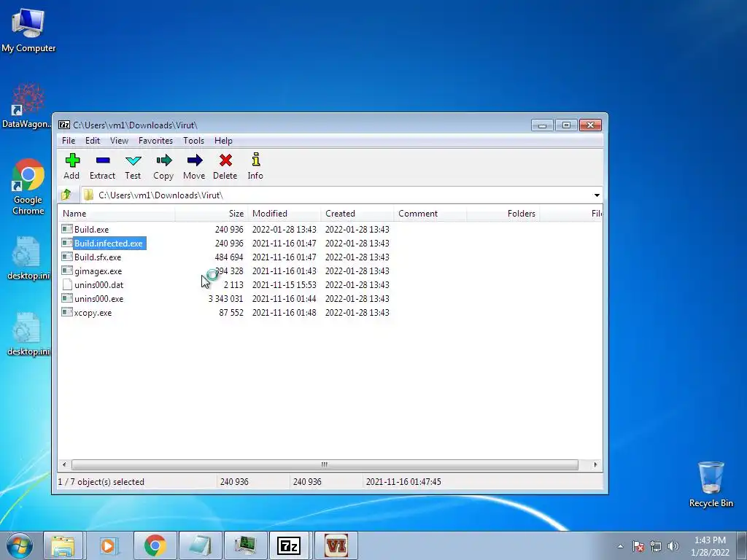
Task: Click the gimagex.exe file icon
Action: tap(67, 271)
